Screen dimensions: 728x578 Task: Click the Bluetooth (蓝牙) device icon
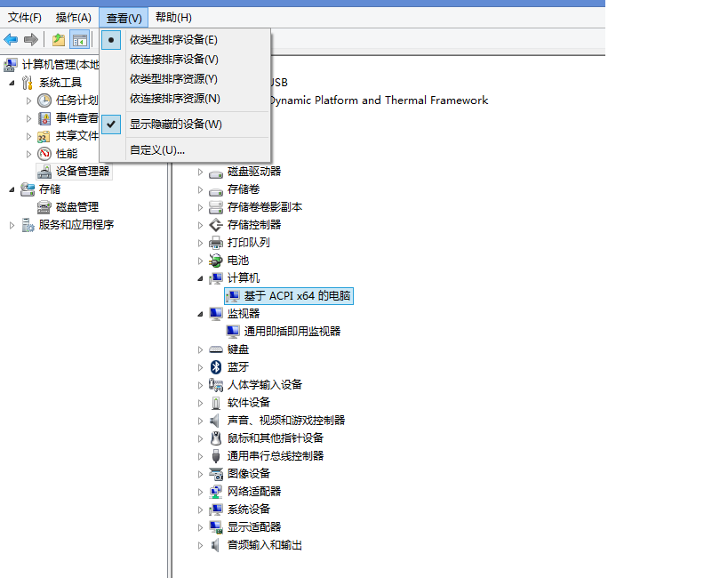tap(215, 366)
